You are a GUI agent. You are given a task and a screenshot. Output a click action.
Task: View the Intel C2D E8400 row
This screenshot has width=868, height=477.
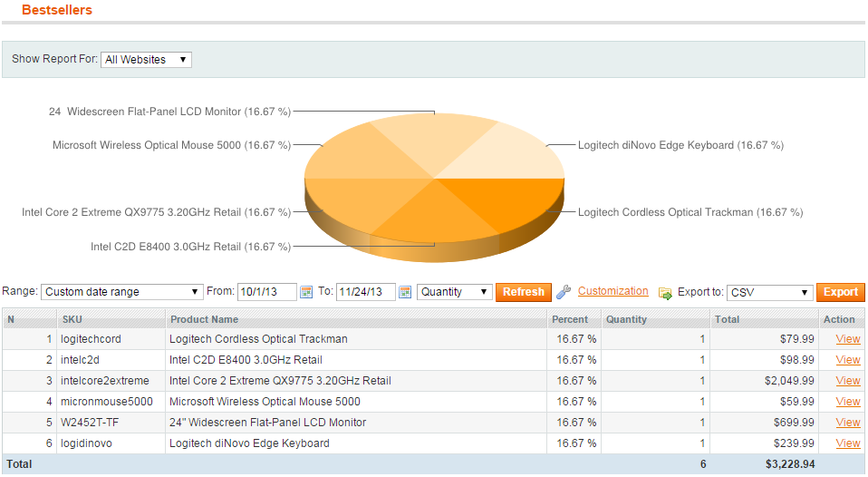click(x=847, y=360)
